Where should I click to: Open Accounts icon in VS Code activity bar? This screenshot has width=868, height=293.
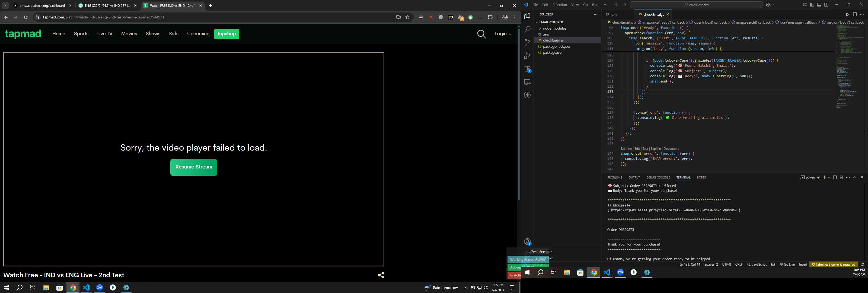click(x=527, y=242)
